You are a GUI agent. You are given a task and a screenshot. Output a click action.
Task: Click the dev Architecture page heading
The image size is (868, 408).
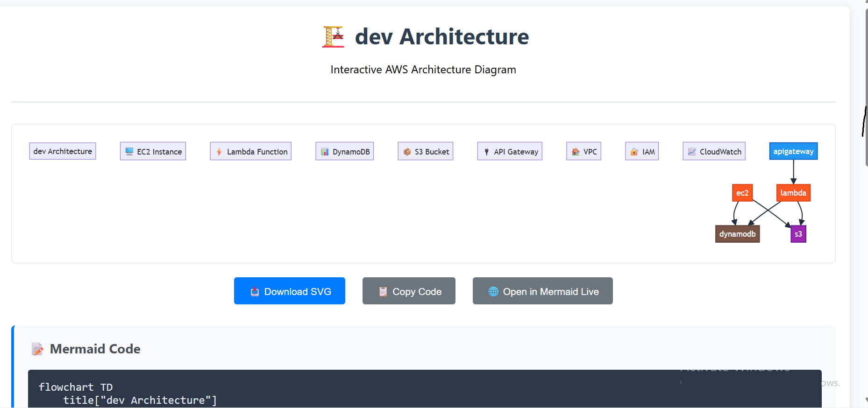click(x=441, y=36)
